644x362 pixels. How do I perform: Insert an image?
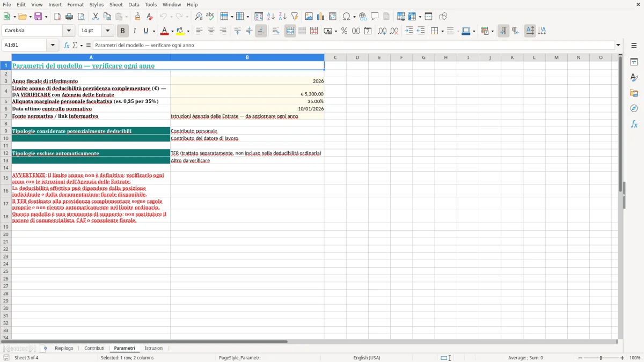[x=309, y=17]
